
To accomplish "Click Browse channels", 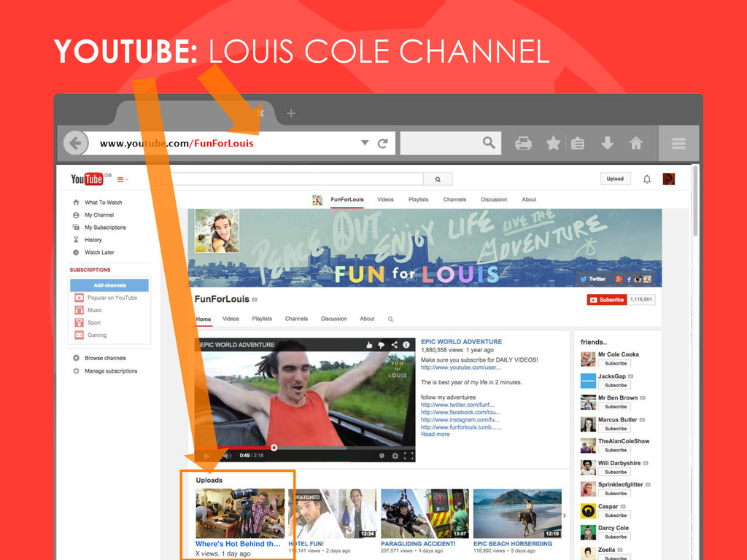I will pos(105,357).
